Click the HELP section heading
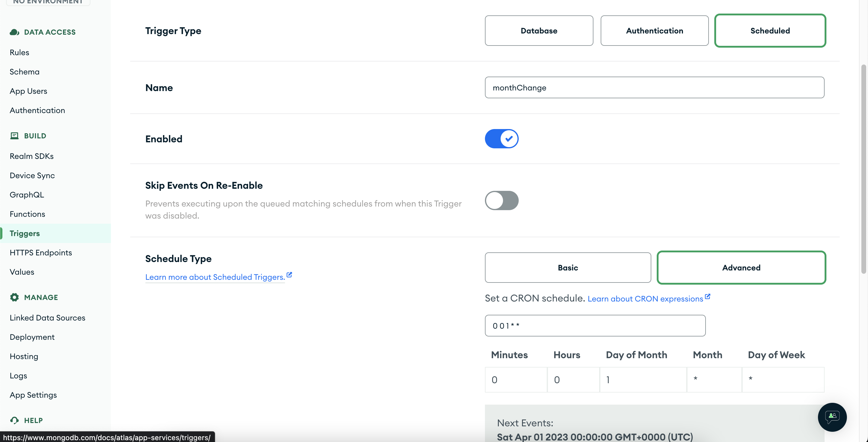The width and height of the screenshot is (868, 442). (x=33, y=420)
